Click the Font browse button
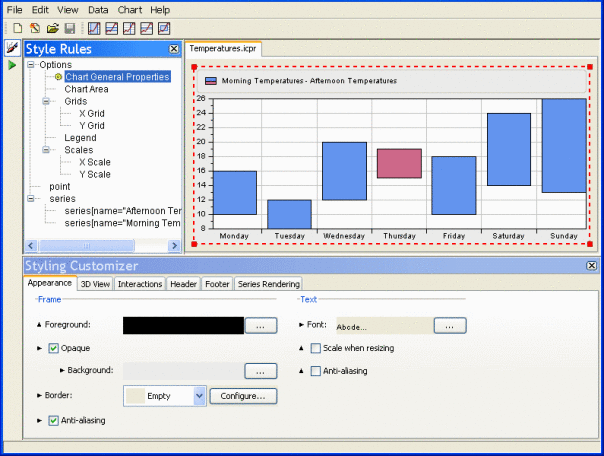 (x=449, y=325)
